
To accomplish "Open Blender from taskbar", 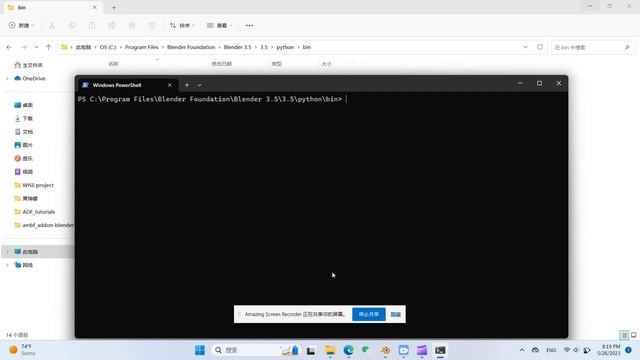I will [x=385, y=350].
